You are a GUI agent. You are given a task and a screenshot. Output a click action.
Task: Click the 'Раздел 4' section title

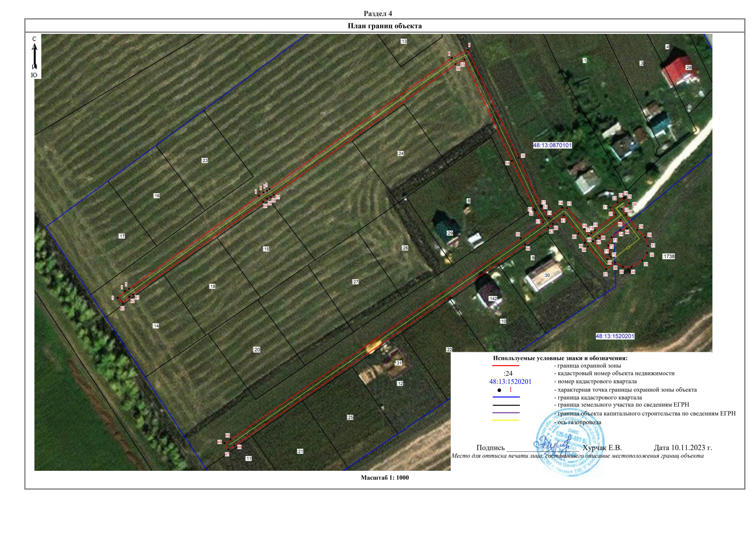click(x=378, y=14)
